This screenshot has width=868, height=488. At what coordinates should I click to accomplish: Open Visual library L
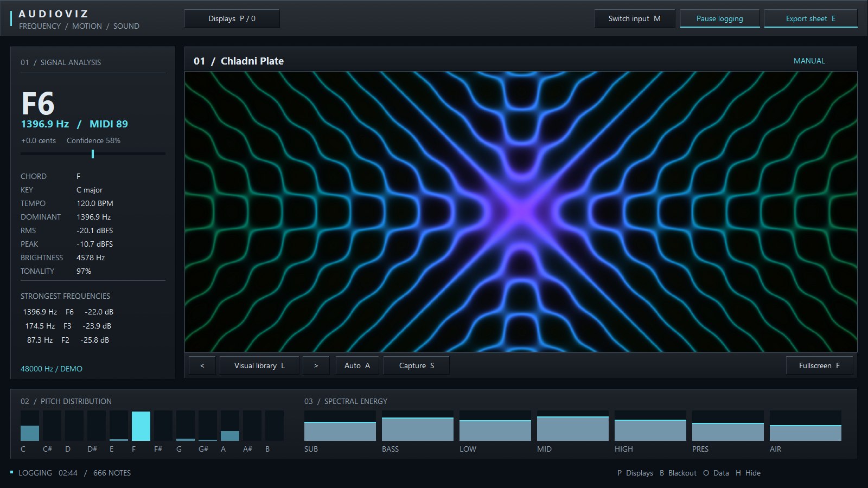tap(259, 365)
